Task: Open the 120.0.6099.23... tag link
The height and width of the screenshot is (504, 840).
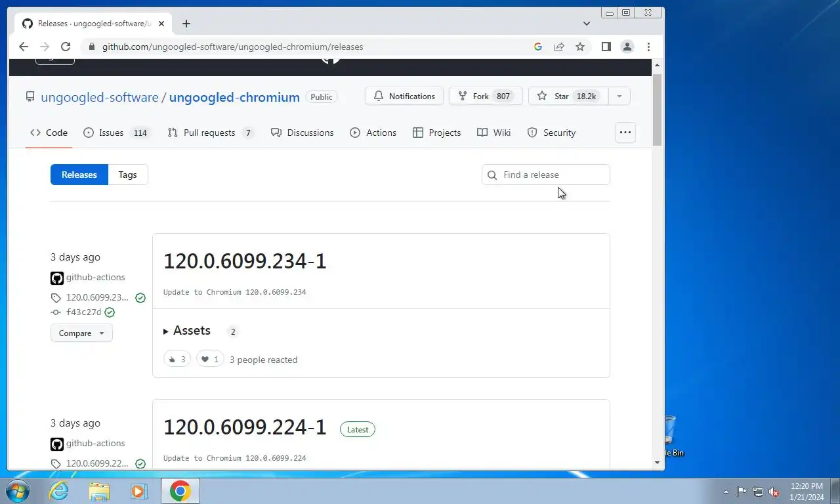Action: 97,297
